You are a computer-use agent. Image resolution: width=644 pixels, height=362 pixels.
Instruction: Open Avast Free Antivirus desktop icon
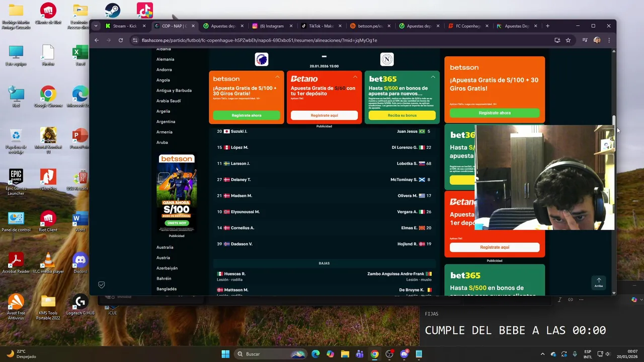[16, 307]
